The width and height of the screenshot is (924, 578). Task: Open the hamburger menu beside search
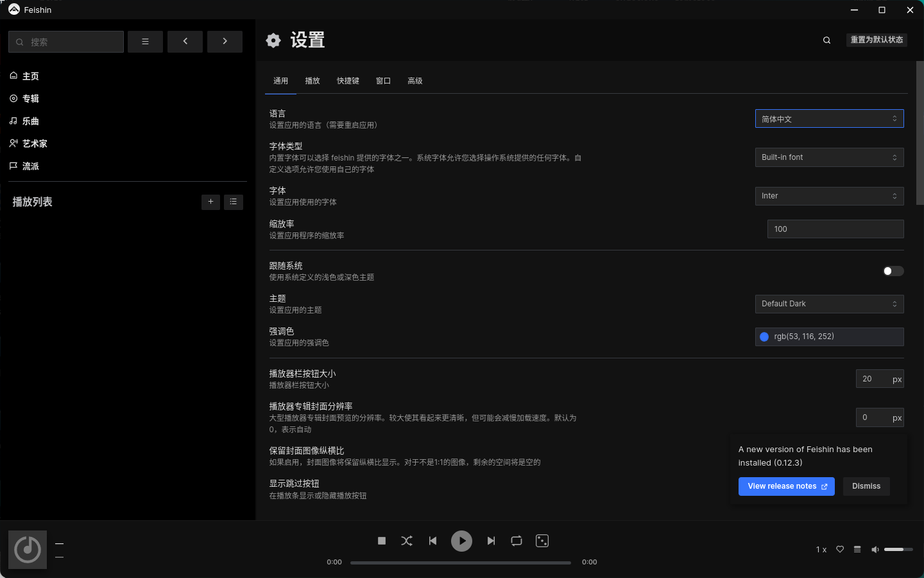(x=145, y=42)
